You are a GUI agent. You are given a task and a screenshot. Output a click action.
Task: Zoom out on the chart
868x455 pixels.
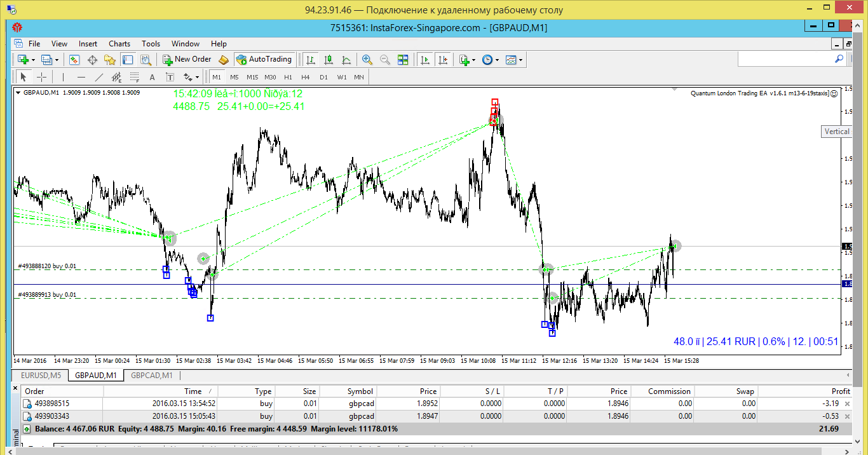385,59
